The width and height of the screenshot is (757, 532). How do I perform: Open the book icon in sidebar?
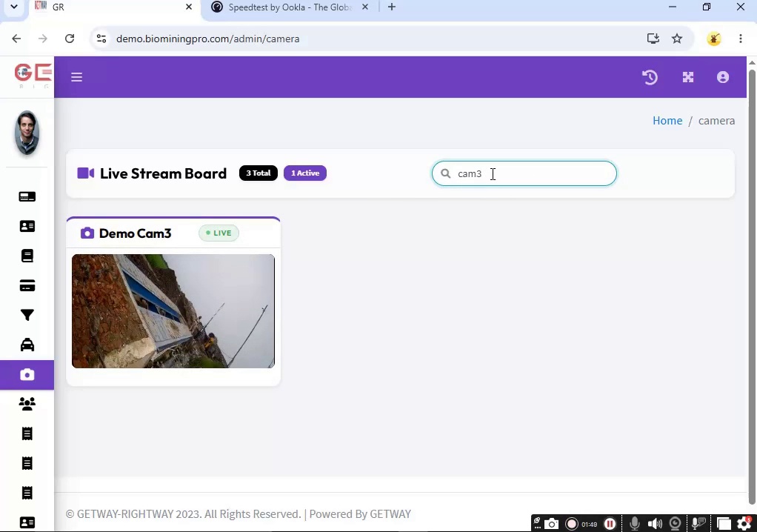(x=27, y=256)
